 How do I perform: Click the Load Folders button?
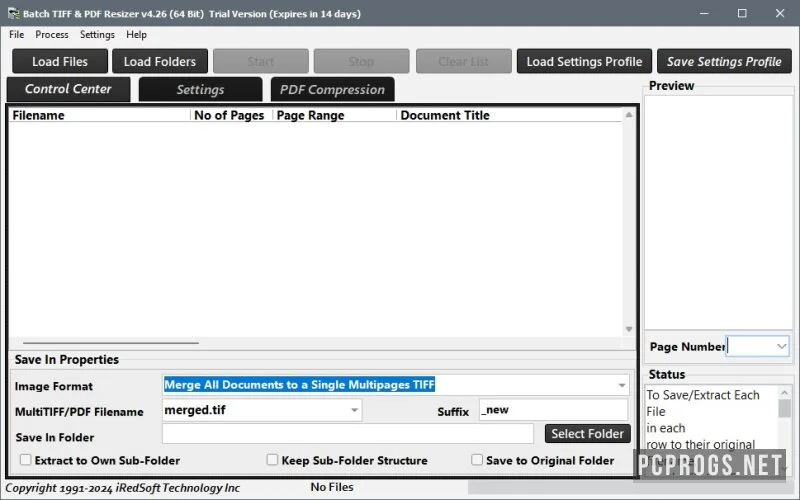(160, 61)
